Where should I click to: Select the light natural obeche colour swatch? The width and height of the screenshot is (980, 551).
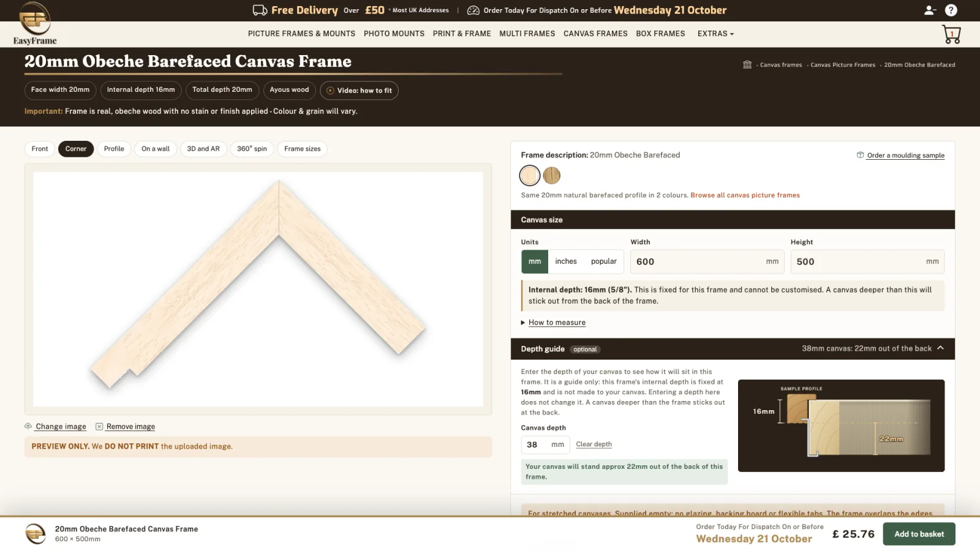point(530,176)
